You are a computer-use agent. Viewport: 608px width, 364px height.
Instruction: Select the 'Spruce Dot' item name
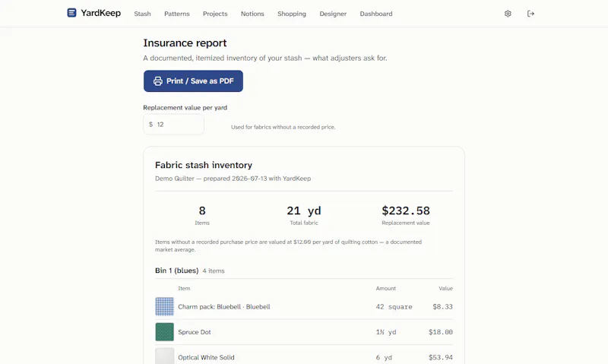click(x=195, y=332)
